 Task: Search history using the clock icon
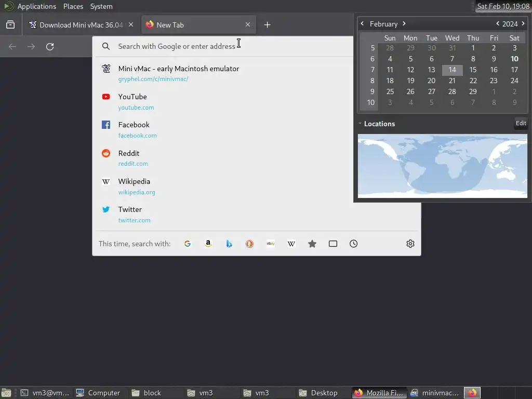click(x=353, y=244)
